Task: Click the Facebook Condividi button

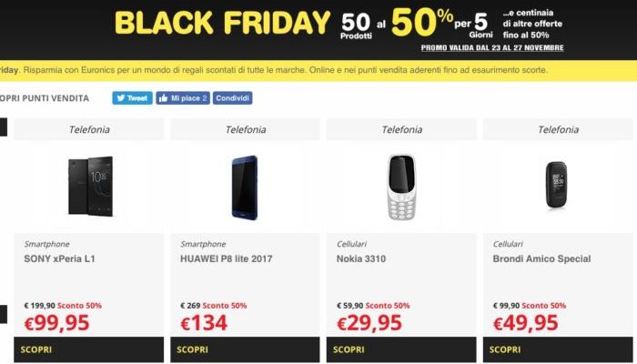Action: pos(232,98)
